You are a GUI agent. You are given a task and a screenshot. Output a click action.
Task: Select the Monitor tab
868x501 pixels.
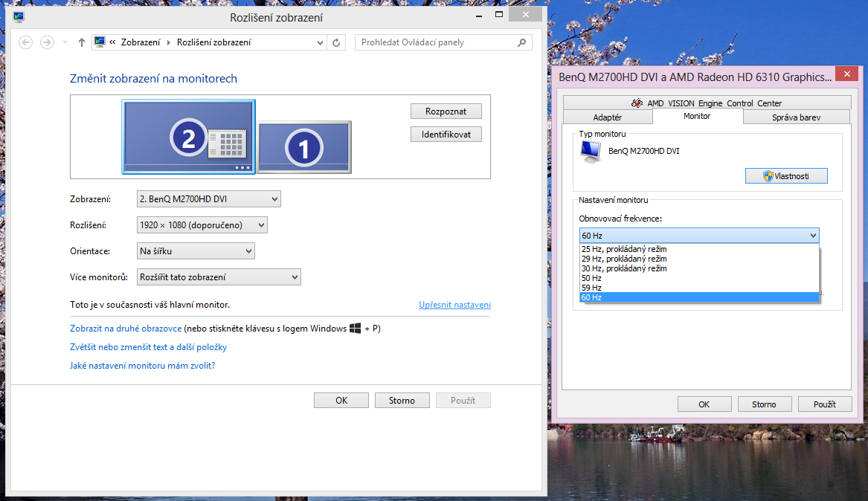[x=697, y=116]
